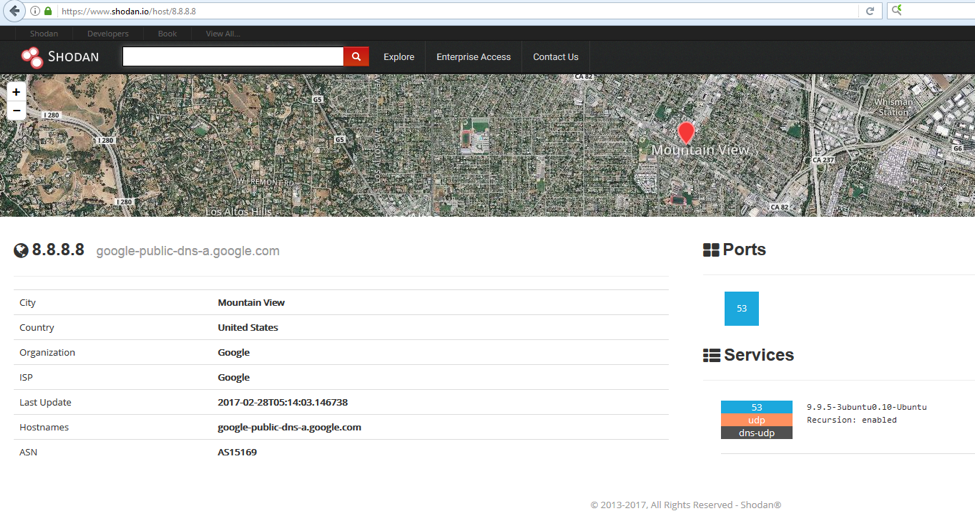Focus the Shodan search input field
Screen dimensions: 975x514
[x=233, y=57]
